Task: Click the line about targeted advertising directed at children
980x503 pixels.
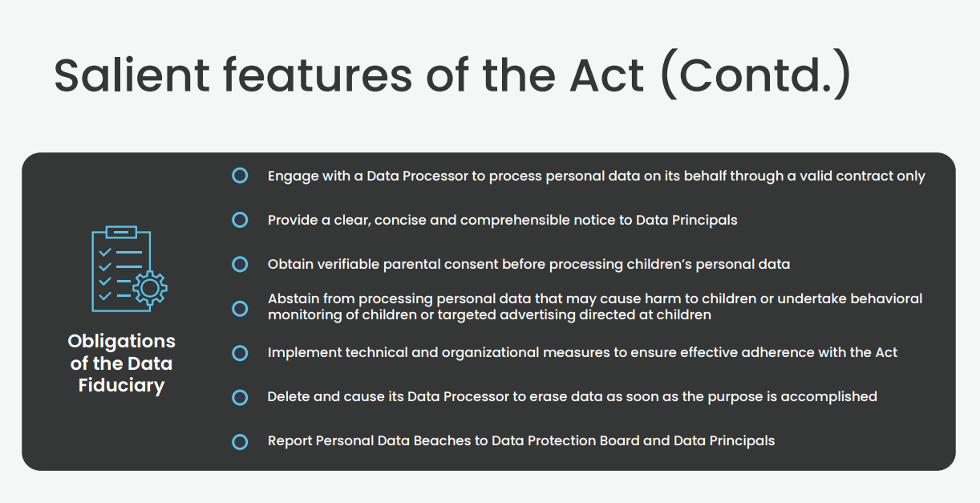Action: coord(489,314)
